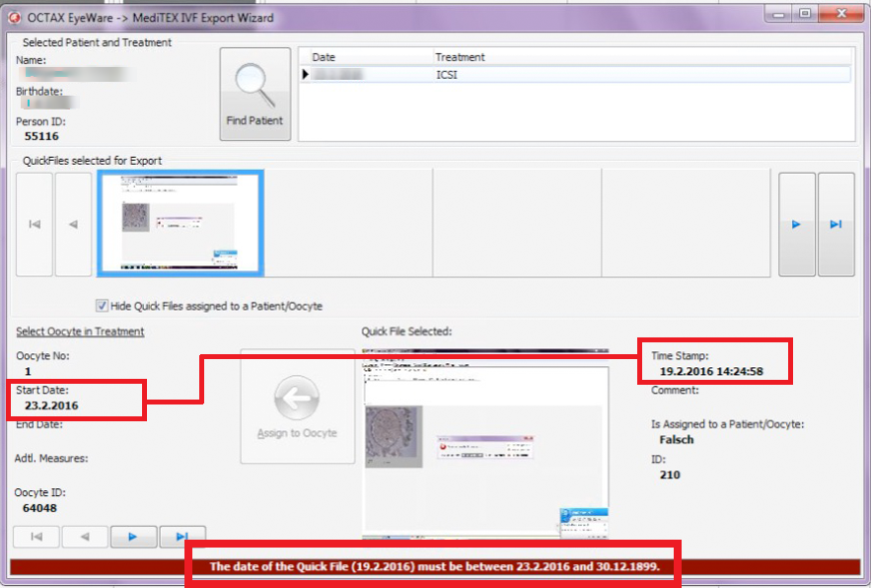Go to last oocyte record
Viewport: 871px width, 588px height.
pos(182,537)
